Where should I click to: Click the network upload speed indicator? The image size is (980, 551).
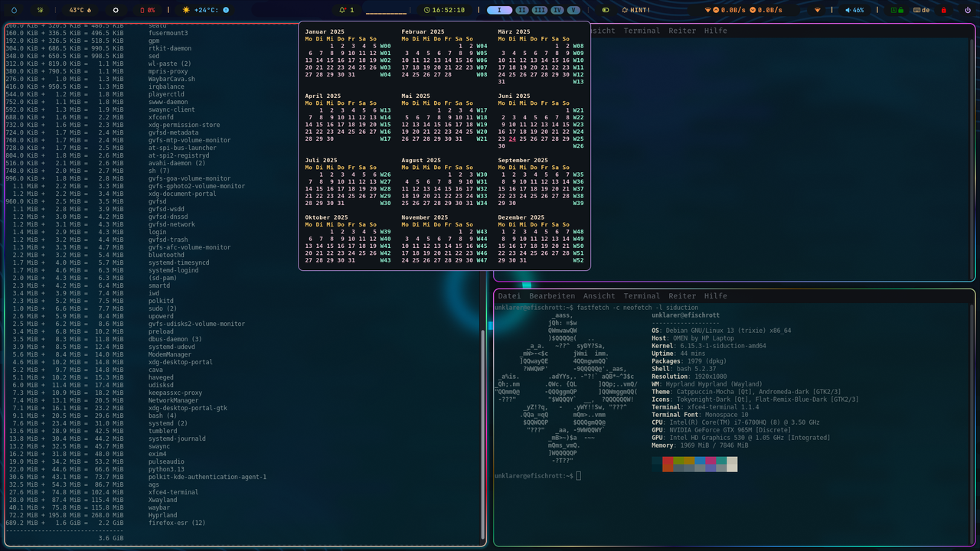(728, 10)
